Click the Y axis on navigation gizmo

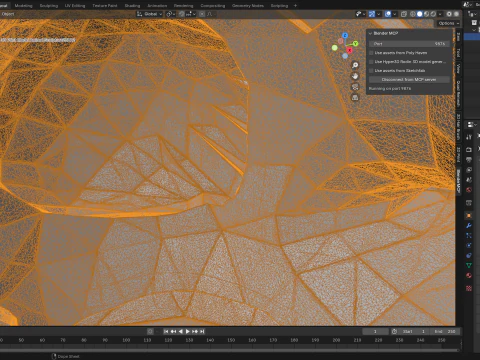tap(355, 44)
